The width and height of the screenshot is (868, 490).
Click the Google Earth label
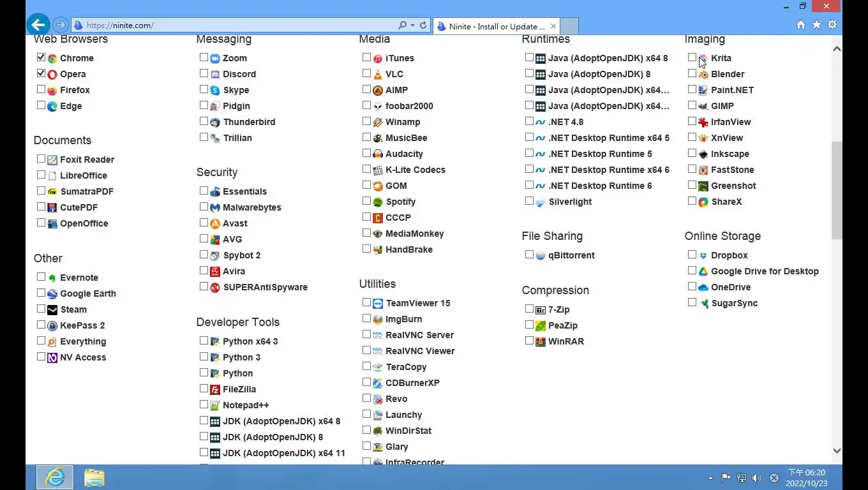88,293
